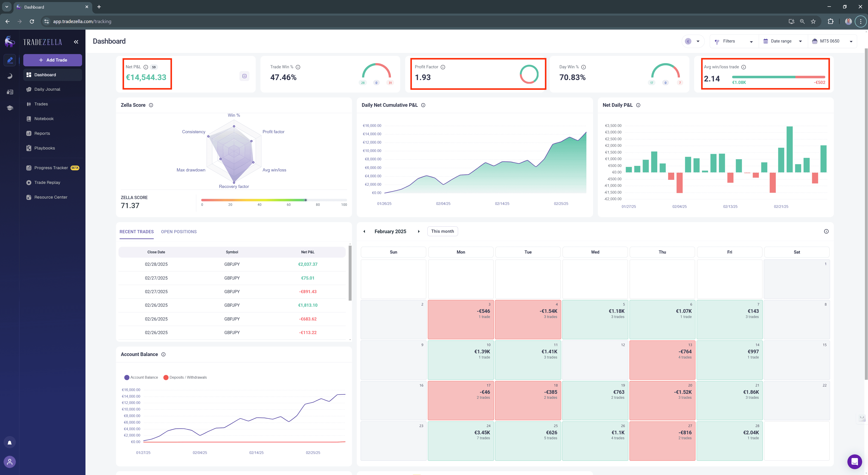The image size is (868, 475).
Task: Go to previous month in calendar
Action: [x=364, y=231]
